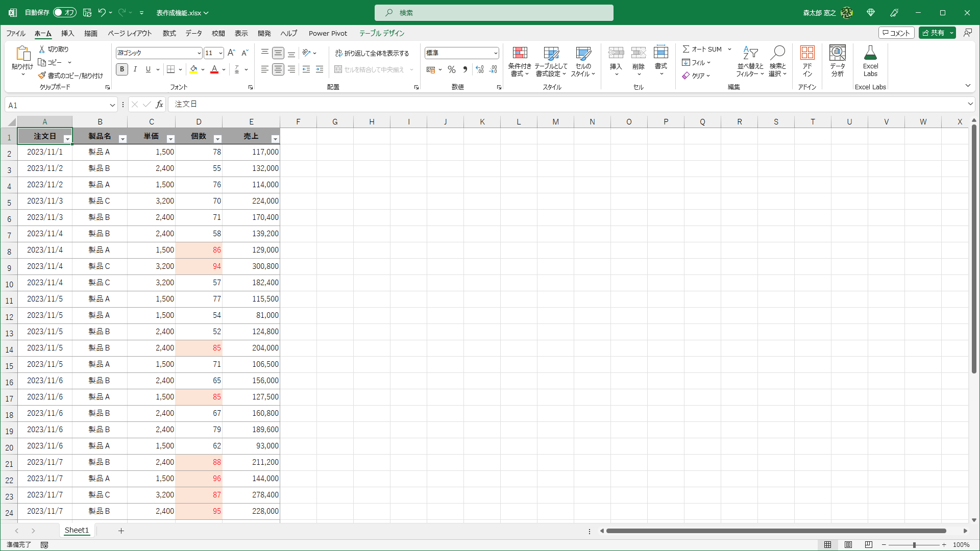The height and width of the screenshot is (551, 980).
Task: Toggle bold formatting button
Action: pyautogui.click(x=122, y=69)
